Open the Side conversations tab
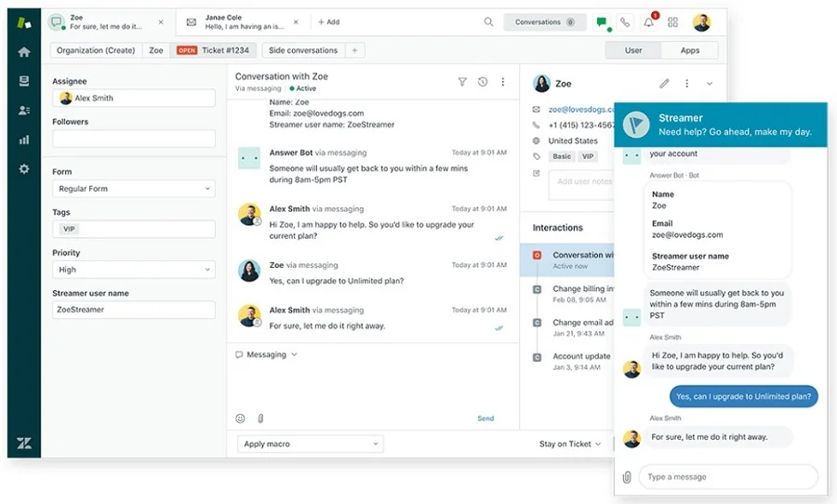This screenshot has width=837, height=504. coord(302,50)
